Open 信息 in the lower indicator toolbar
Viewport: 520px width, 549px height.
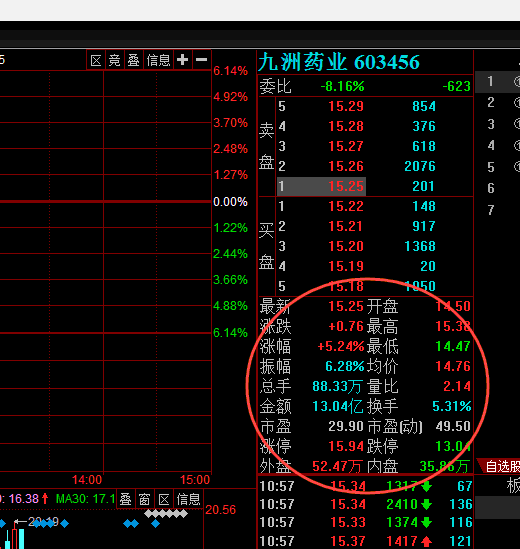pyautogui.click(x=188, y=499)
